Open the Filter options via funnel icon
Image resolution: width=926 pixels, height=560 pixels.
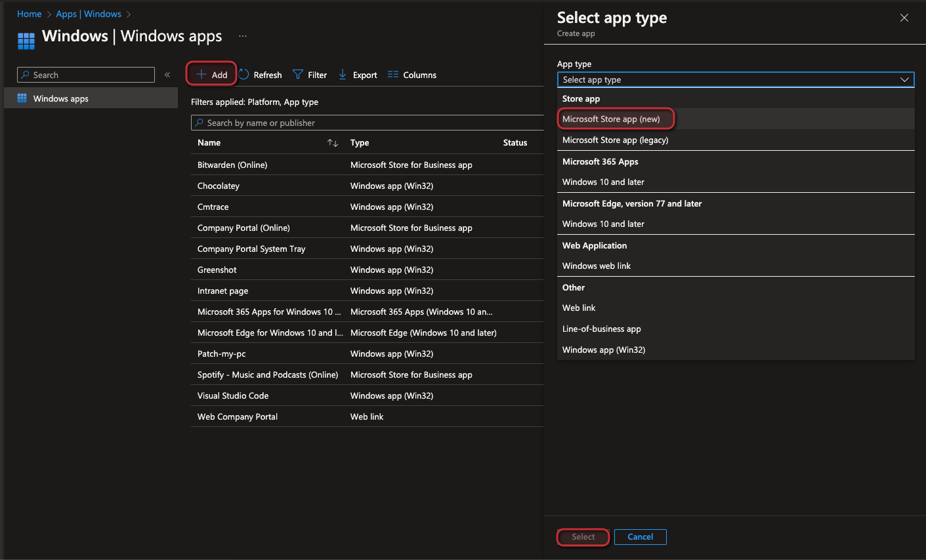click(x=297, y=74)
